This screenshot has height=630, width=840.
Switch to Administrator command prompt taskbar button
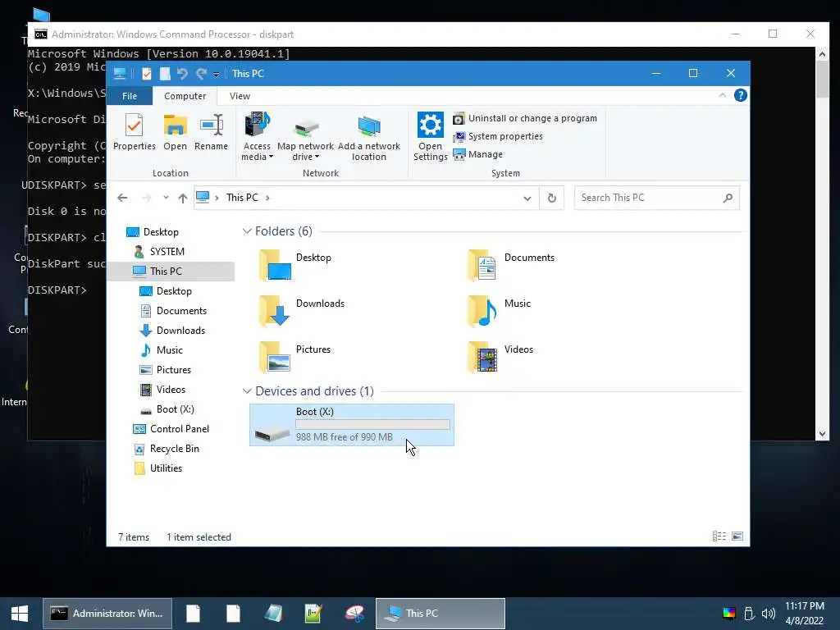pos(107,614)
